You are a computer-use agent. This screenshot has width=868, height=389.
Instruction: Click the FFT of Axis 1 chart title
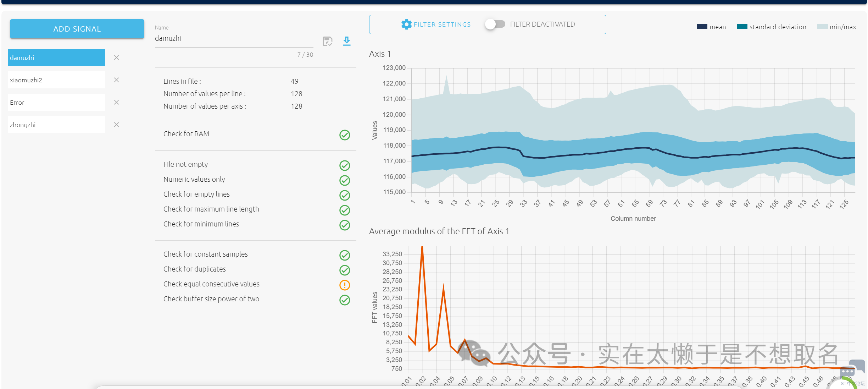click(x=439, y=231)
